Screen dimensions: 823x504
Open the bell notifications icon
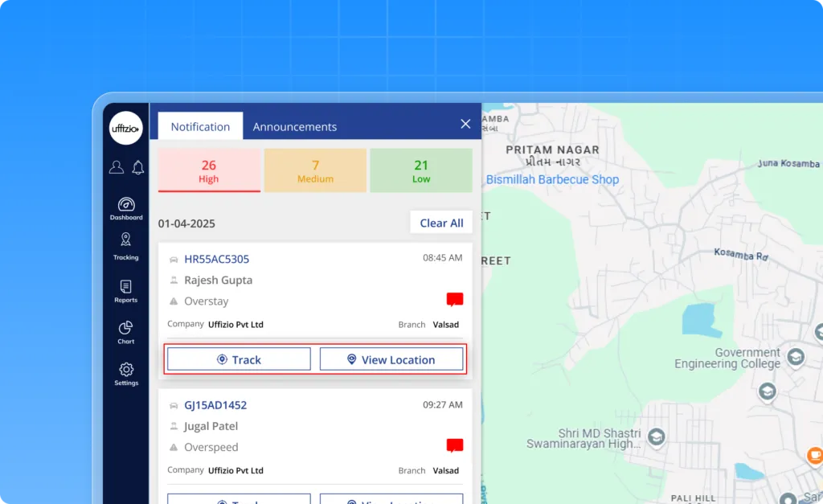138,167
